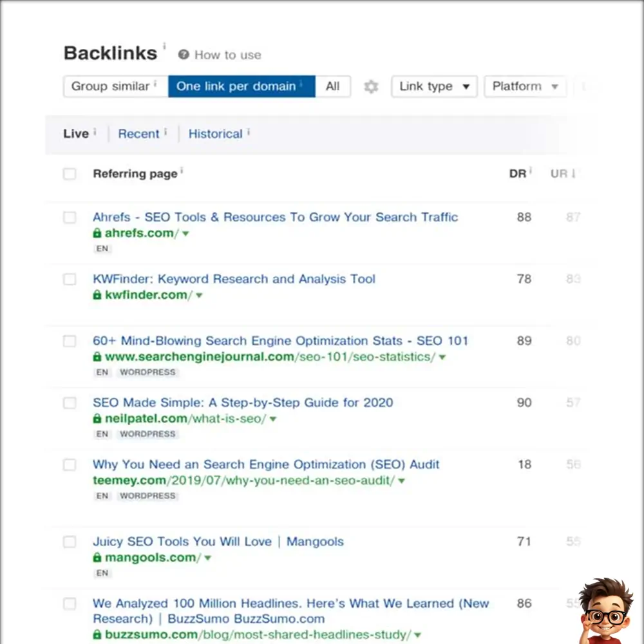Viewport: 644px width, 644px height.
Task: Check the checkbox for the ahrefs.com row
Action: pos(70,218)
